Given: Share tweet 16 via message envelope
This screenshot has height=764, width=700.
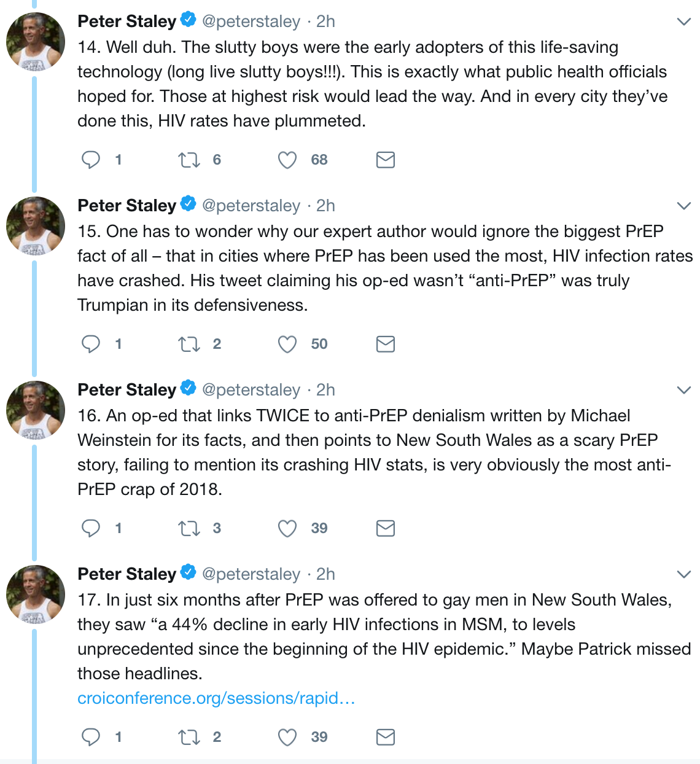Looking at the screenshot, I should (385, 528).
